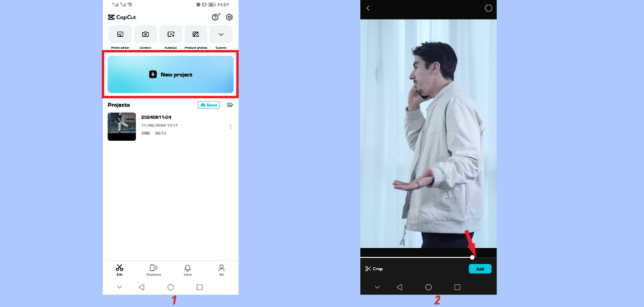Launch the AutoCut tool
Screen dimensions: 644x307
point(171,35)
